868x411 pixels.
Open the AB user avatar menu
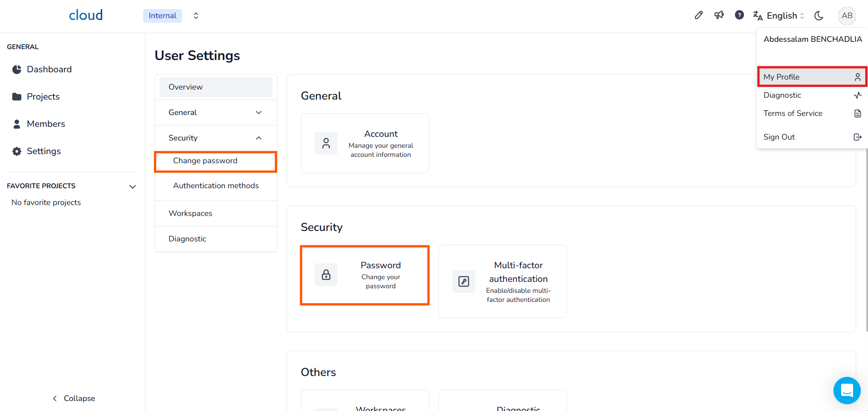[847, 15]
